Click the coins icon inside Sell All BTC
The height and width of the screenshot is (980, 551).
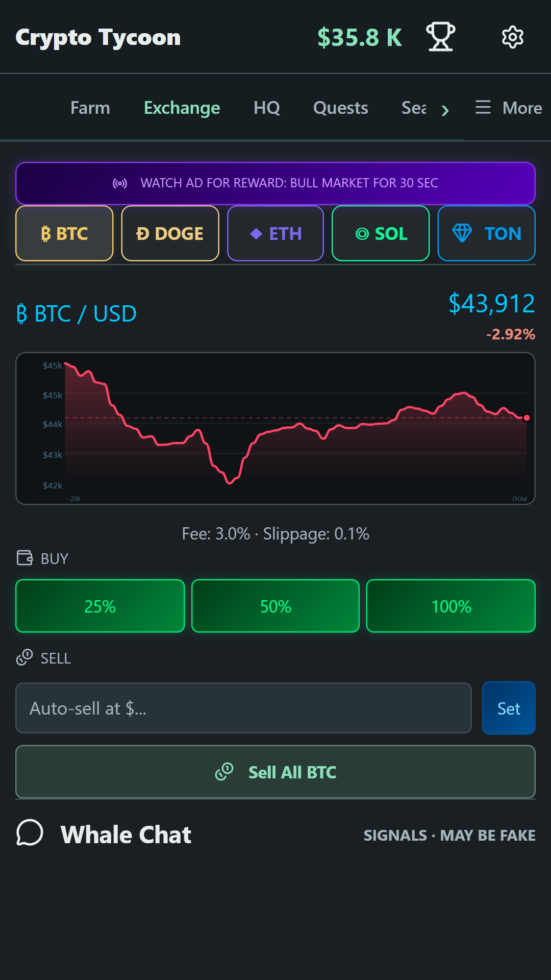[224, 772]
